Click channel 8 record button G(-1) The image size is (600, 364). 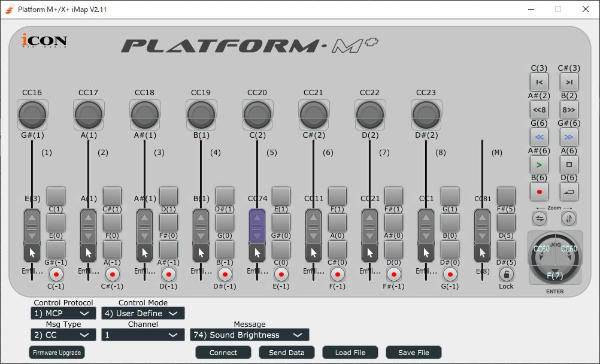pyautogui.click(x=450, y=274)
